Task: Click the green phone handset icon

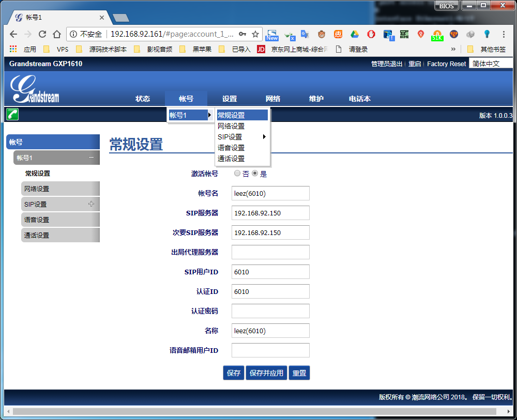Action: [x=12, y=114]
